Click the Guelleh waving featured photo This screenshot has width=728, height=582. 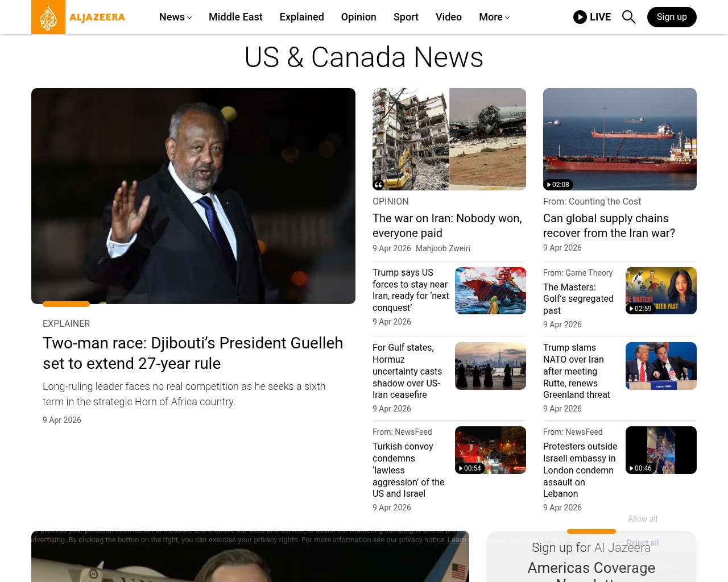(193, 196)
